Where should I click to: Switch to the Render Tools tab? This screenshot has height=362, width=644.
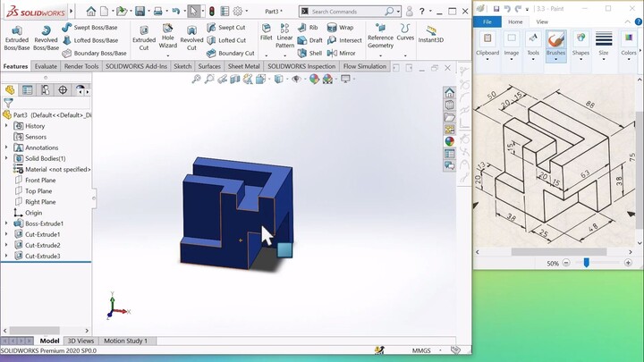coord(81,66)
